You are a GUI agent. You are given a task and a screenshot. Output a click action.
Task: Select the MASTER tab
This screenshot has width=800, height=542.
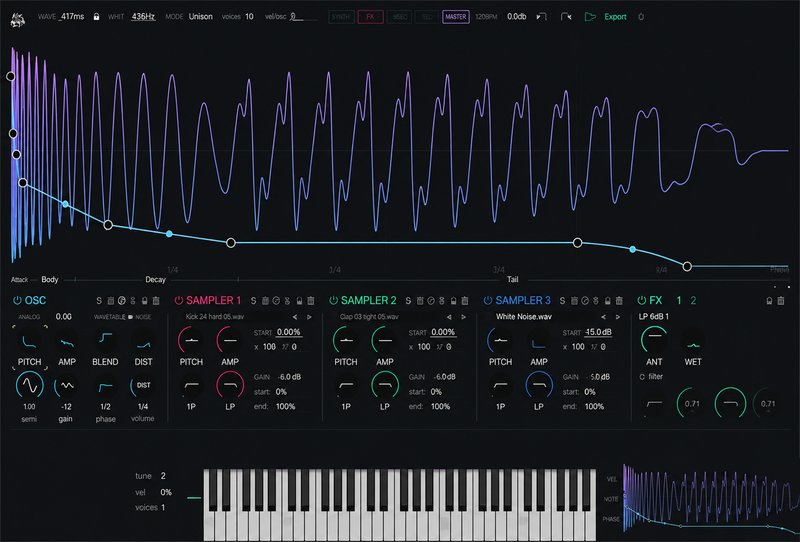click(x=456, y=16)
